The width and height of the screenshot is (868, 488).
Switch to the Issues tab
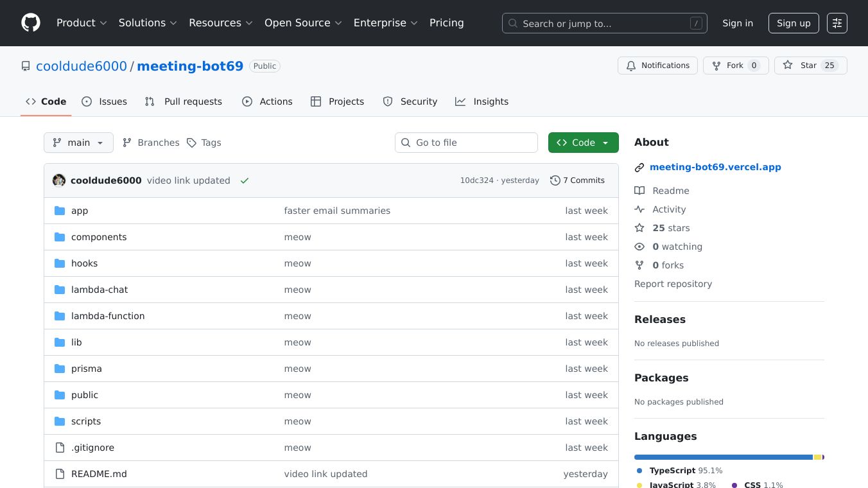pyautogui.click(x=105, y=101)
